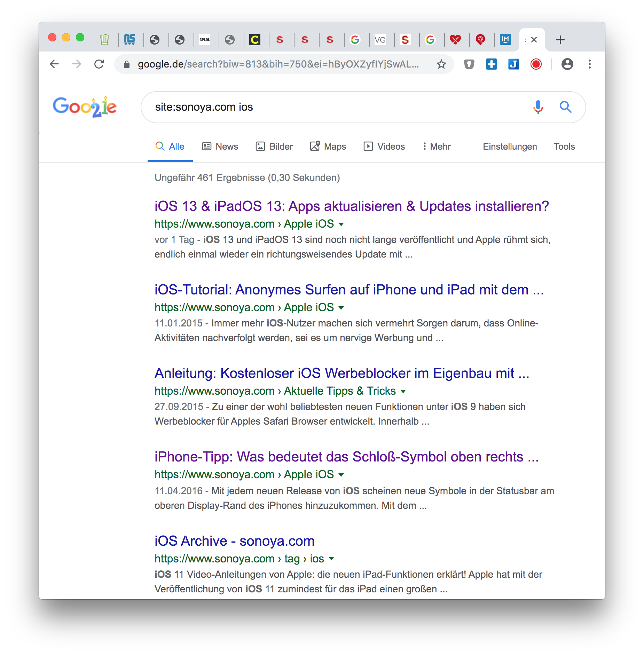644x655 pixels.
Task: Click the Aktuelle Tipps & Tricks breadcrumb URL
Action: pyautogui.click(x=275, y=391)
